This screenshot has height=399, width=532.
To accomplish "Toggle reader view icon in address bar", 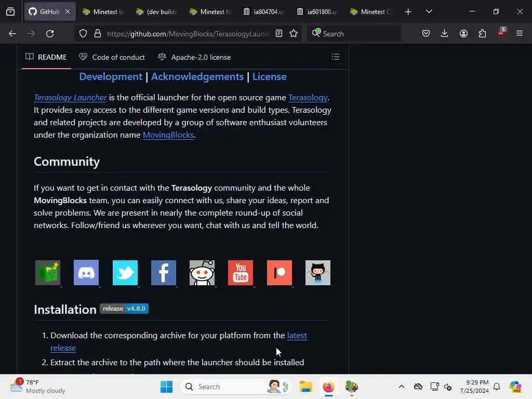I will [279, 34].
